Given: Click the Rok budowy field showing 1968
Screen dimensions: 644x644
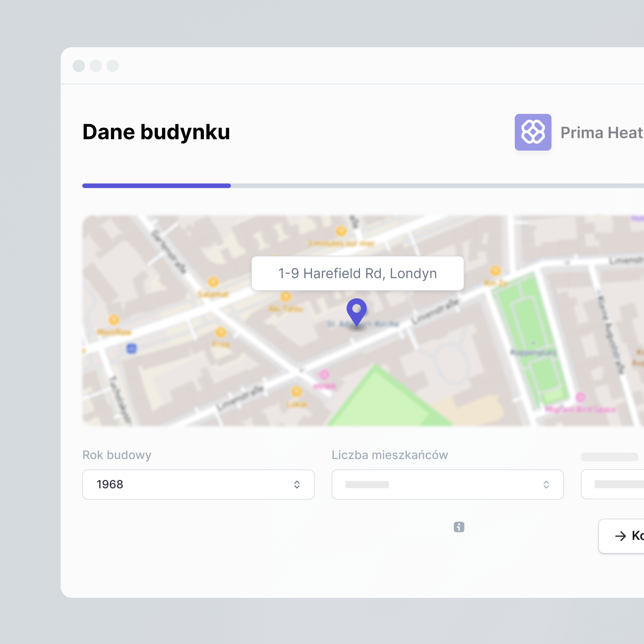Looking at the screenshot, I should [x=198, y=484].
